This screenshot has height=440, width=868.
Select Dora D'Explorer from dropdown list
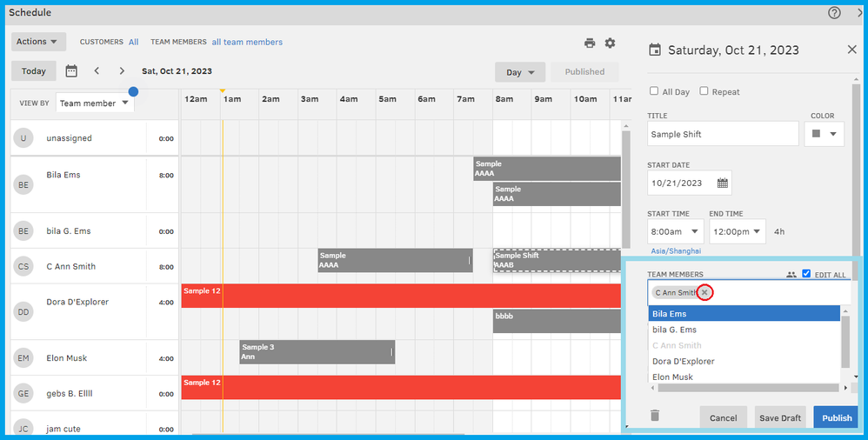point(744,361)
